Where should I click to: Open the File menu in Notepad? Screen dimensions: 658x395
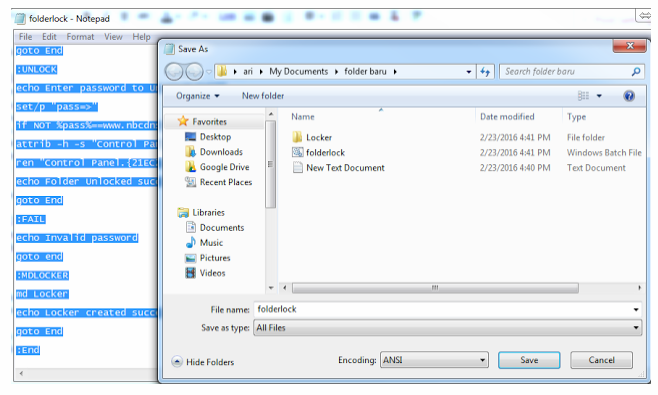(x=25, y=37)
